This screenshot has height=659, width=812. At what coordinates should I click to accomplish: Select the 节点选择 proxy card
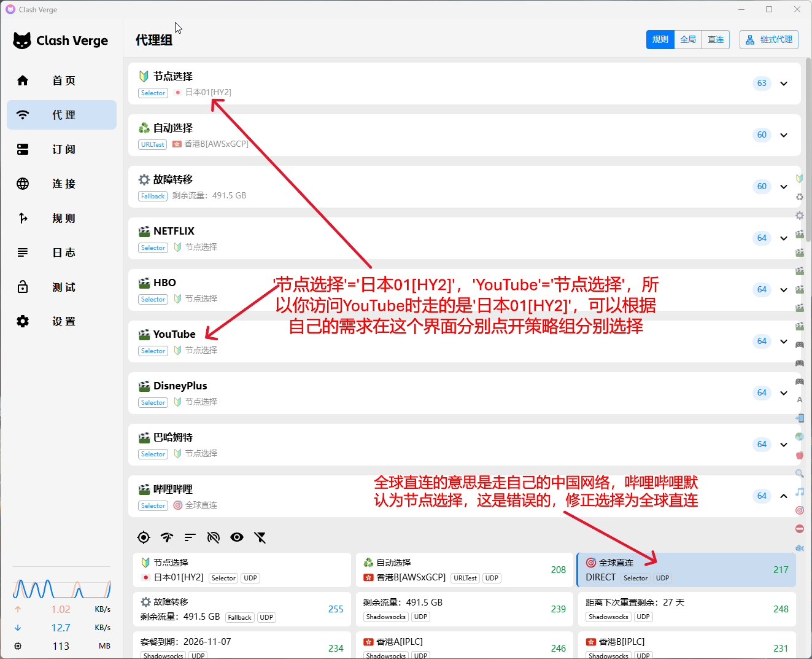[x=242, y=570]
